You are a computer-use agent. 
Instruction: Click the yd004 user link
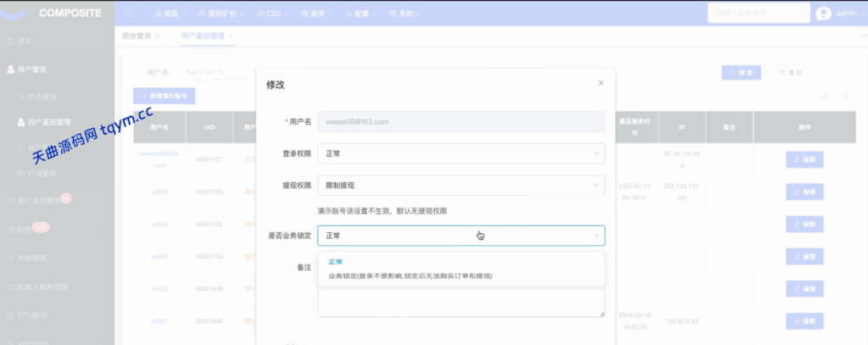pyautogui.click(x=159, y=225)
